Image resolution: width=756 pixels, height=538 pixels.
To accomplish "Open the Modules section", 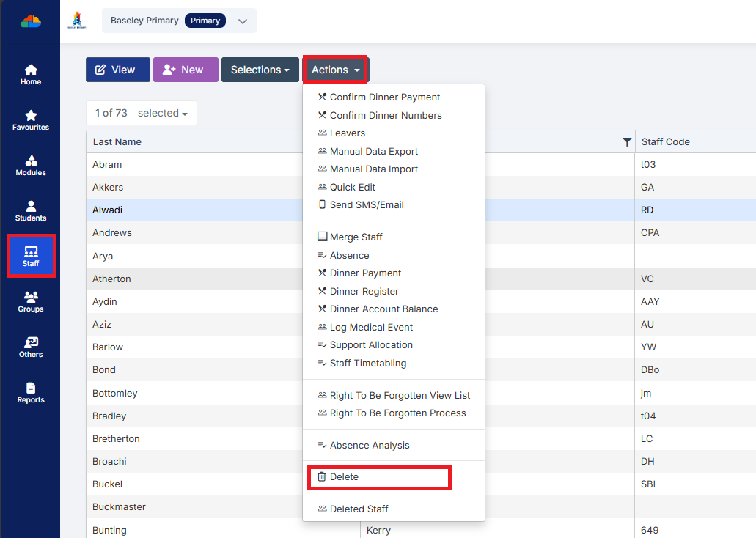I will click(x=30, y=166).
